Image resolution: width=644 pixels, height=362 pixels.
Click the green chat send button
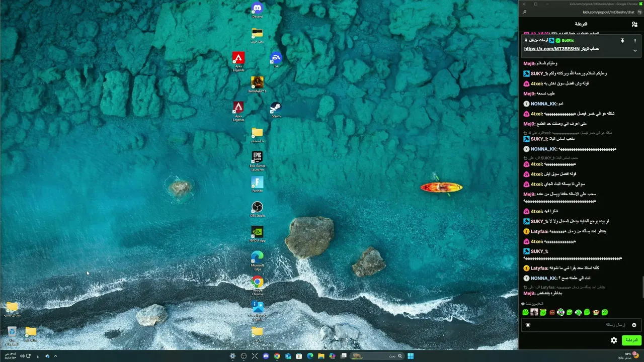631,340
